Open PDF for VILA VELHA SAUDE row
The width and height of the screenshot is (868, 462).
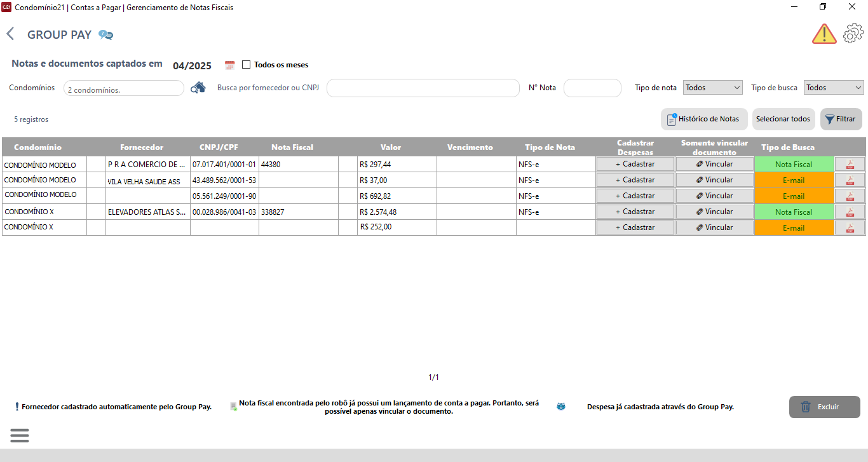coord(850,180)
